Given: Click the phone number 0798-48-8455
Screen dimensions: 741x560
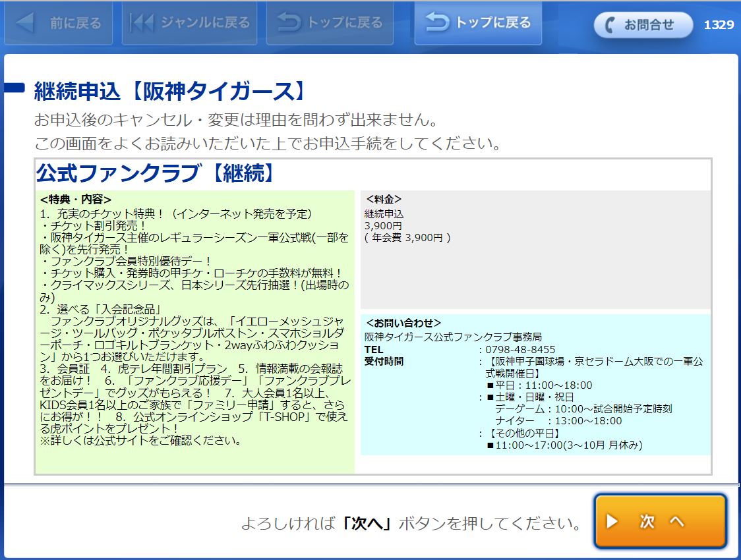Looking at the screenshot, I should [x=520, y=349].
